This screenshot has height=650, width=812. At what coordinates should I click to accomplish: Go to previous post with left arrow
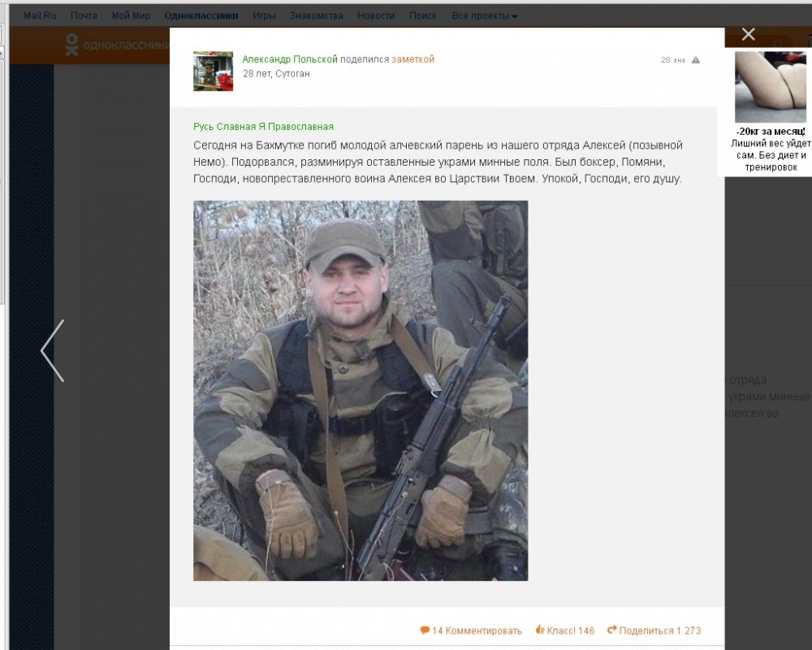coord(53,351)
